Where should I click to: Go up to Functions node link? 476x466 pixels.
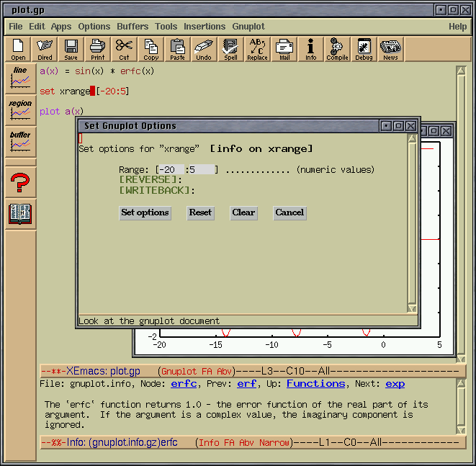315,384
